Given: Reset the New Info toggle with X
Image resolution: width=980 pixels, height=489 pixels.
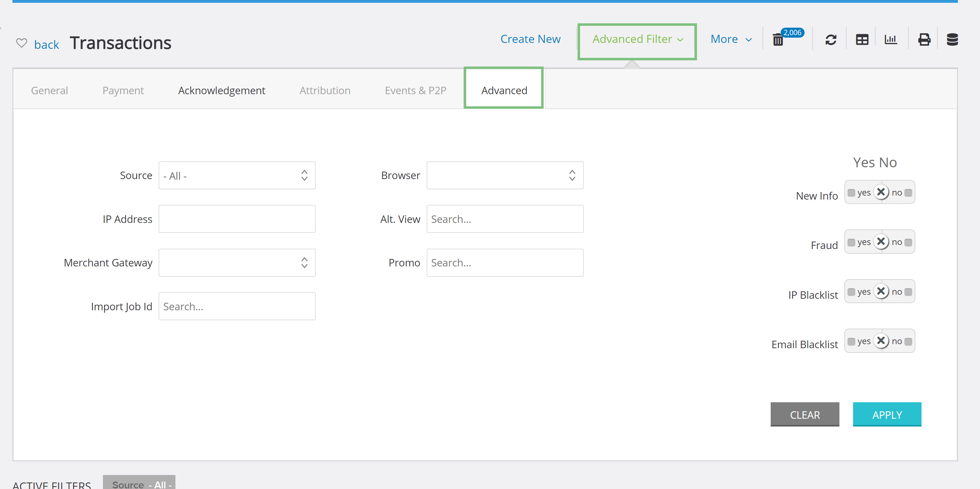Looking at the screenshot, I should pyautogui.click(x=881, y=192).
